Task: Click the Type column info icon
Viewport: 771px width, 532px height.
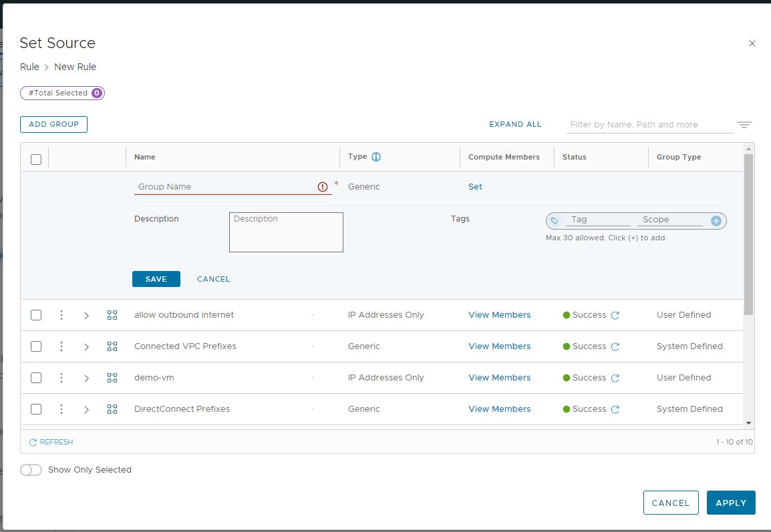Action: 376,157
